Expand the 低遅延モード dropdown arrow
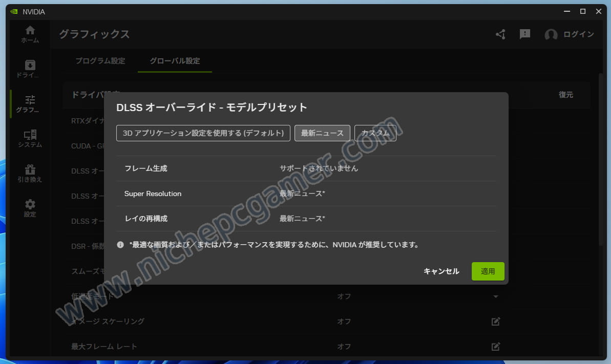The width and height of the screenshot is (611, 364). point(495,296)
